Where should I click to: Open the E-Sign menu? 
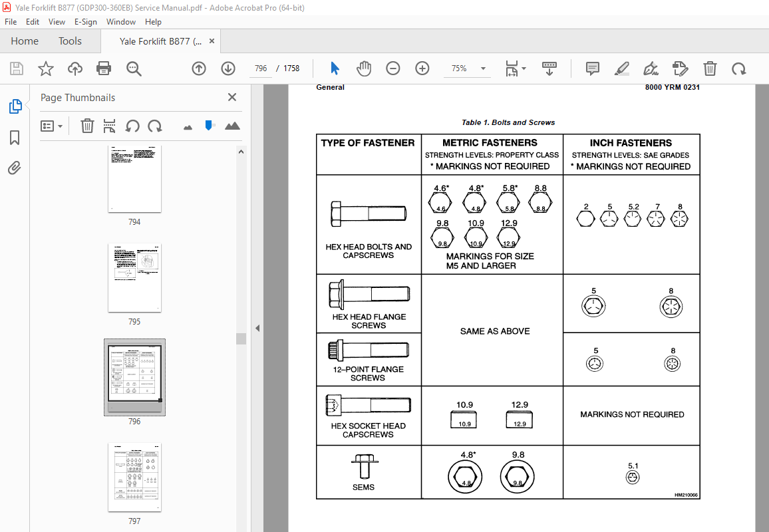coord(85,21)
